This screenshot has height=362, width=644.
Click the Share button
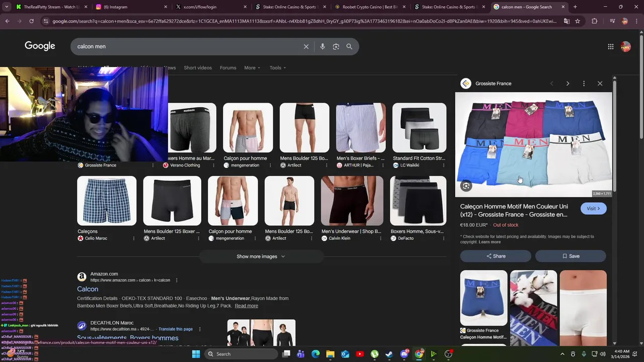pos(496,256)
